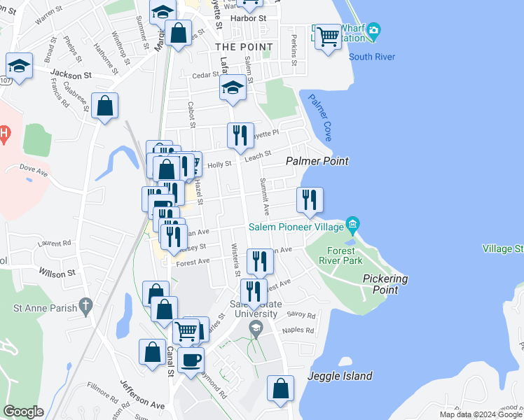Screen dimensions: 524x420
Task: Click the Forest River Park label
Action: pos(340,255)
